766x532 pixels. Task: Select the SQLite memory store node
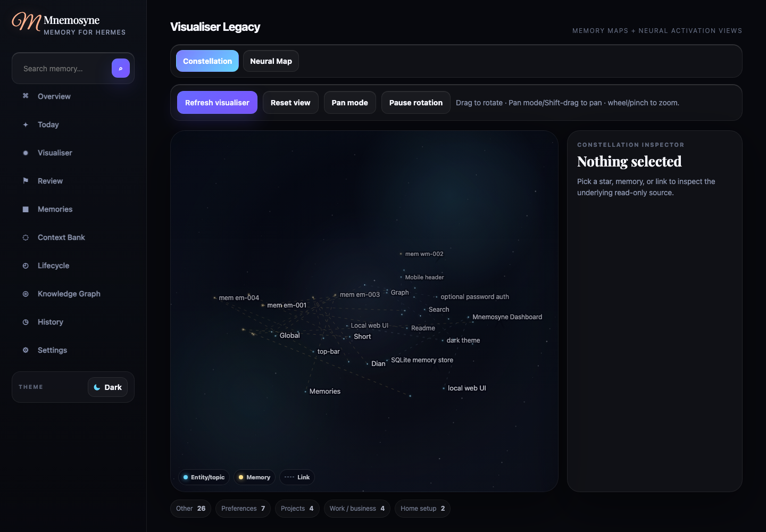[x=387, y=360]
